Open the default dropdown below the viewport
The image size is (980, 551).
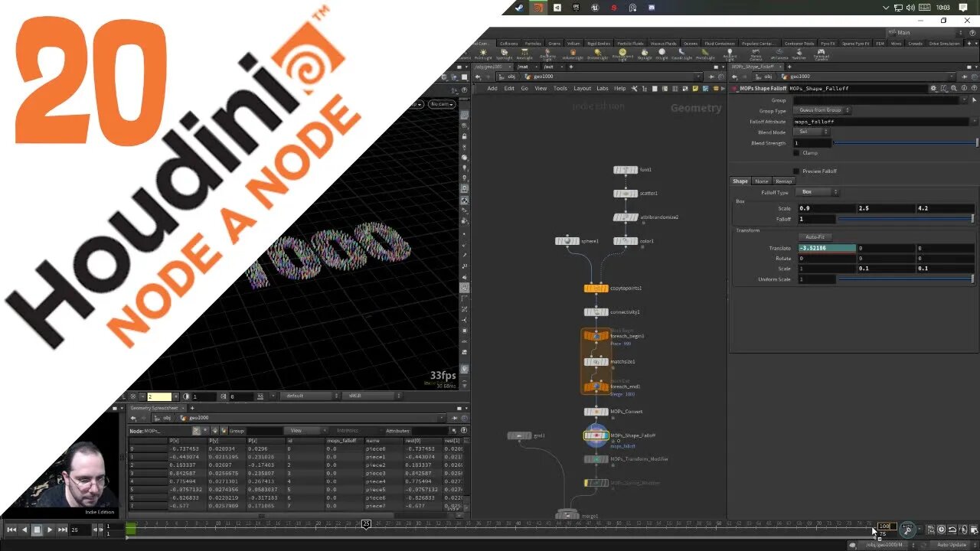coord(309,396)
